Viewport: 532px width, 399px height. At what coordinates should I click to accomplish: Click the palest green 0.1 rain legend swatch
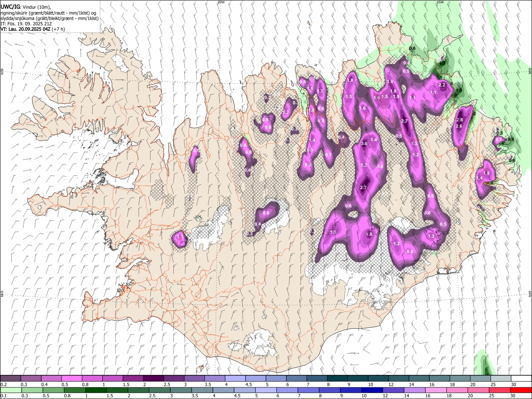click(x=11, y=390)
